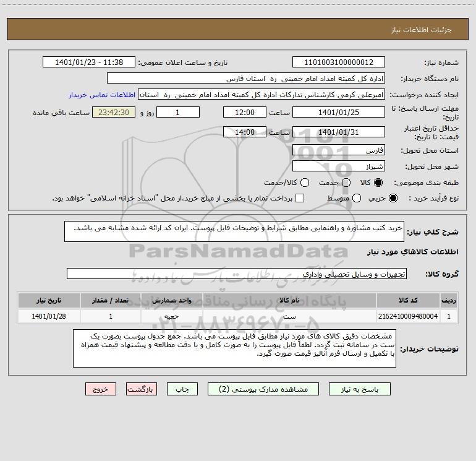Click the شماره نیاز field 1101003100000012
476x461 pixels.
339,62
